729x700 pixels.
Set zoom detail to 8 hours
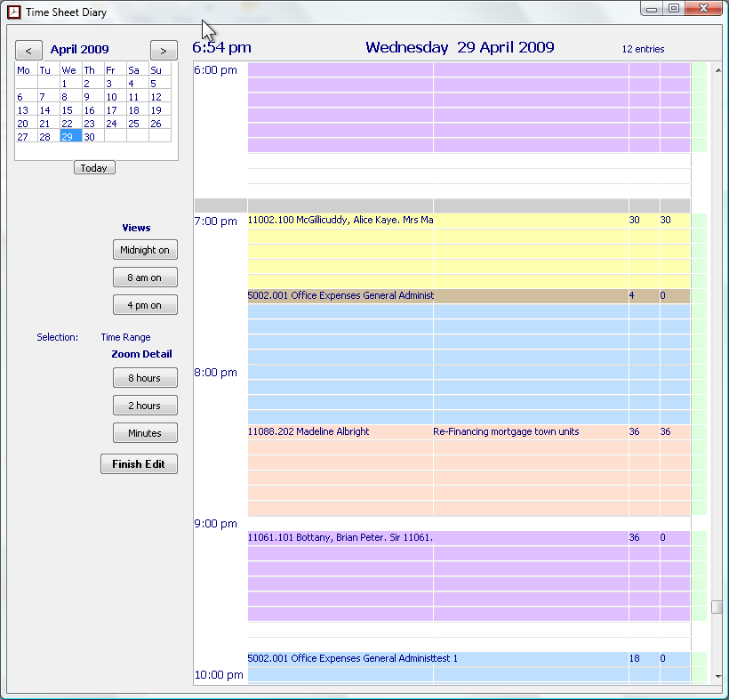145,378
